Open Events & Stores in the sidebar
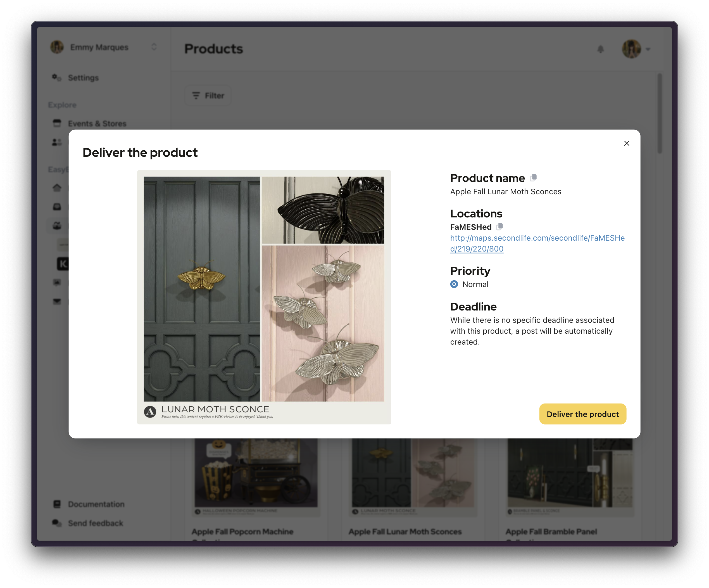Image resolution: width=709 pixels, height=588 pixels. pyautogui.click(x=97, y=124)
